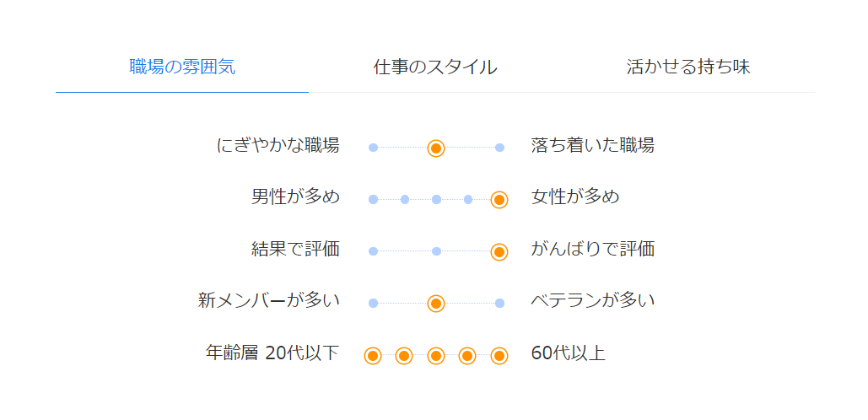The height and width of the screenshot is (420, 868).
Task: Click the orange dot nearest 20代以下
Action: (x=373, y=356)
